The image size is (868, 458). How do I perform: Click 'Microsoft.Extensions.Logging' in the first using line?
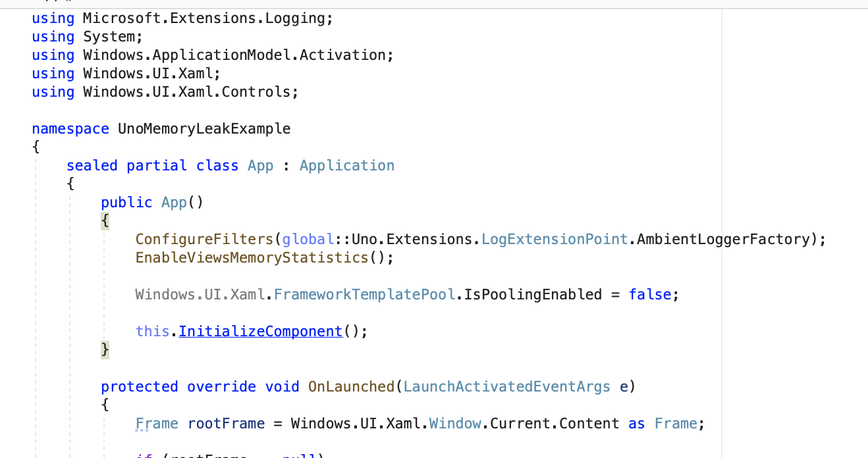(204, 18)
